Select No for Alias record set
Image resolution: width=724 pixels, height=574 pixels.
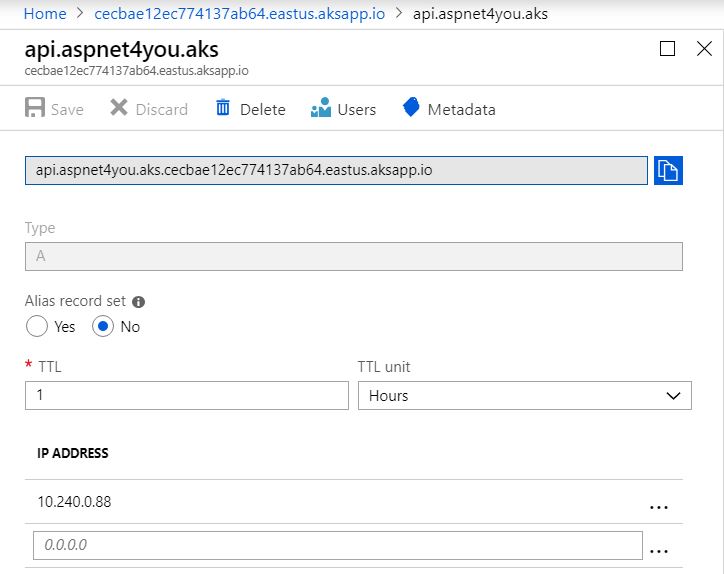pyautogui.click(x=103, y=326)
